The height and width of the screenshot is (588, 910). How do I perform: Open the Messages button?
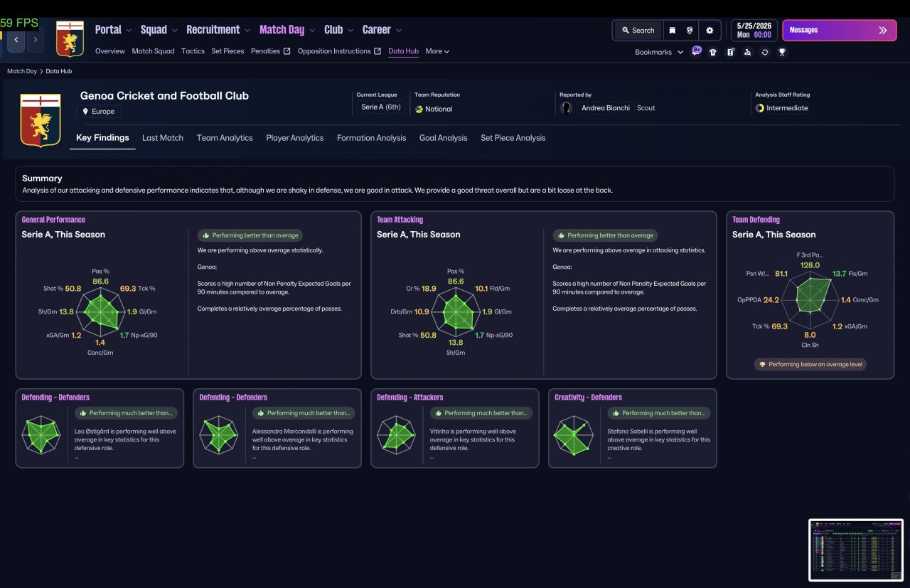[x=839, y=30]
